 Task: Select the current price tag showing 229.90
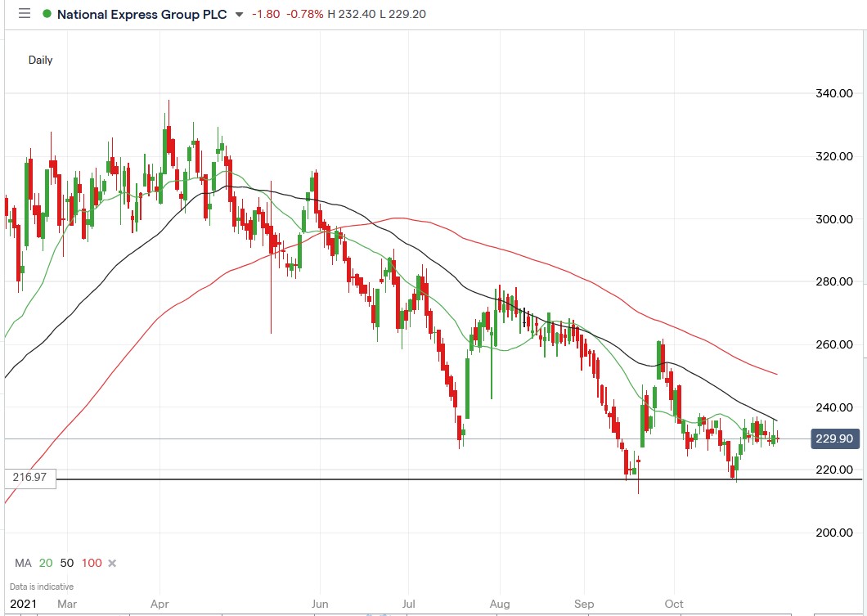click(x=833, y=438)
